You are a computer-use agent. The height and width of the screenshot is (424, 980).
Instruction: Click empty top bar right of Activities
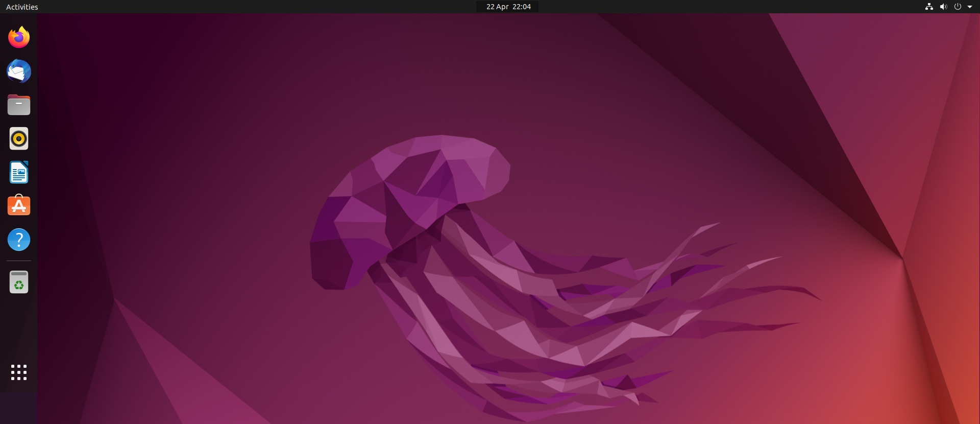(x=204, y=7)
